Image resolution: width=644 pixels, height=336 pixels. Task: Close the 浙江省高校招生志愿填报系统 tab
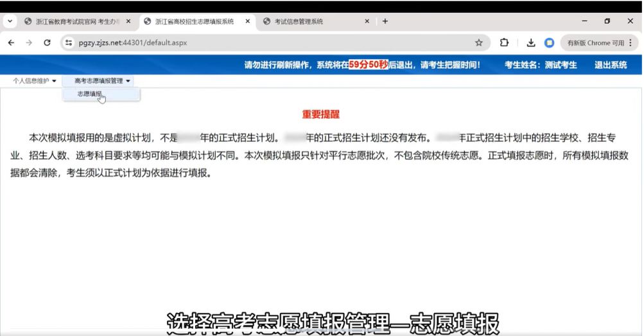click(248, 21)
